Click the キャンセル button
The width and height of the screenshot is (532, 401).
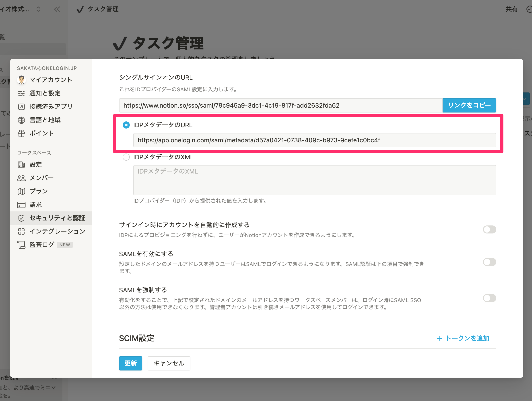pos(169,363)
